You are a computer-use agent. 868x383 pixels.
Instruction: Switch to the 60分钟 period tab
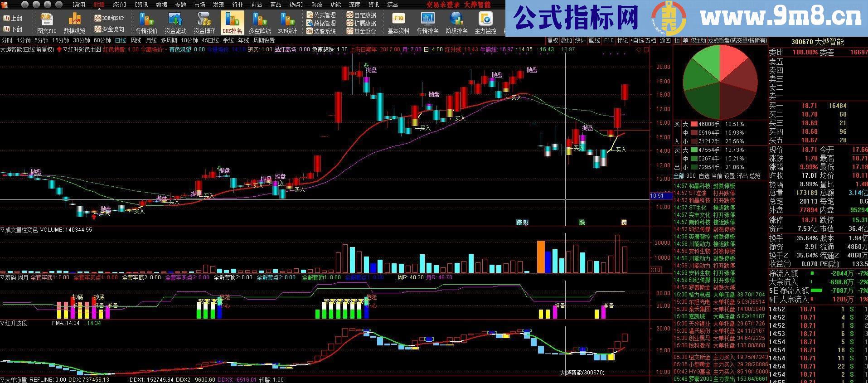(x=102, y=40)
